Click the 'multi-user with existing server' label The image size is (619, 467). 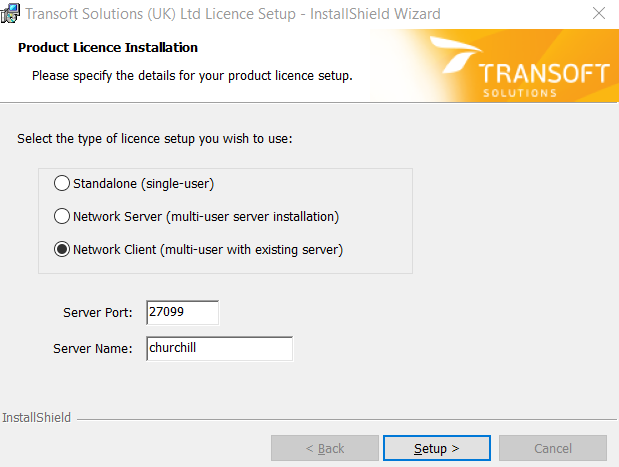pos(251,250)
